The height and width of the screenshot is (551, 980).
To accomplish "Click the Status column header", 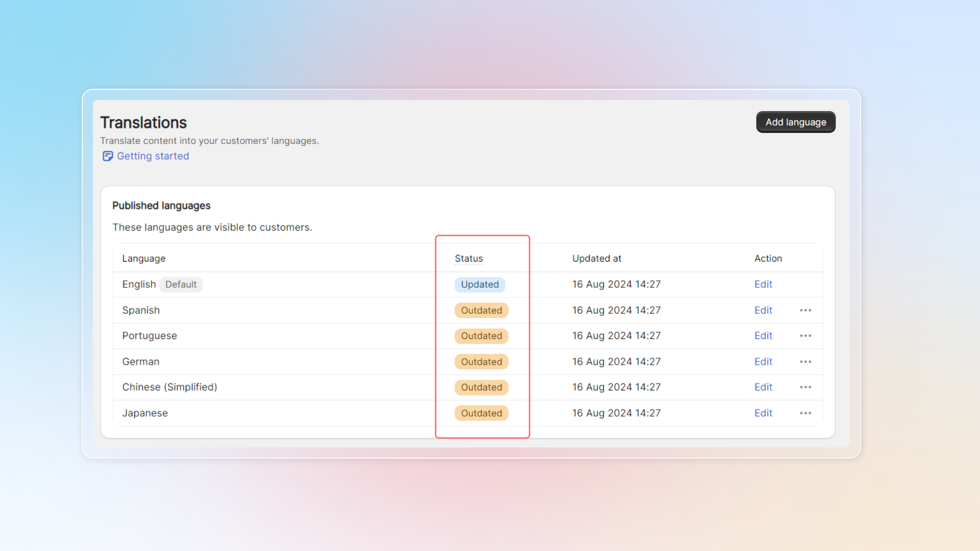I will (469, 259).
